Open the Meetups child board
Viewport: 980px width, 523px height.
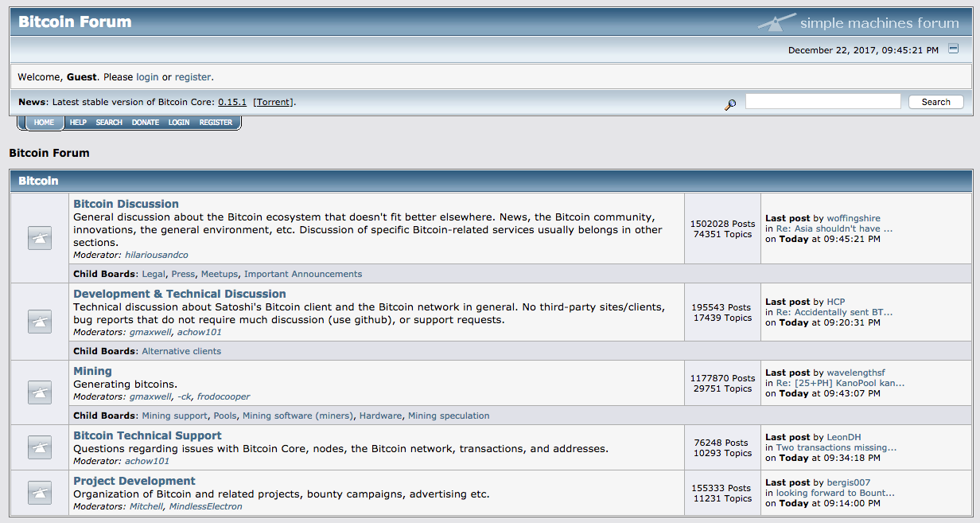point(220,274)
